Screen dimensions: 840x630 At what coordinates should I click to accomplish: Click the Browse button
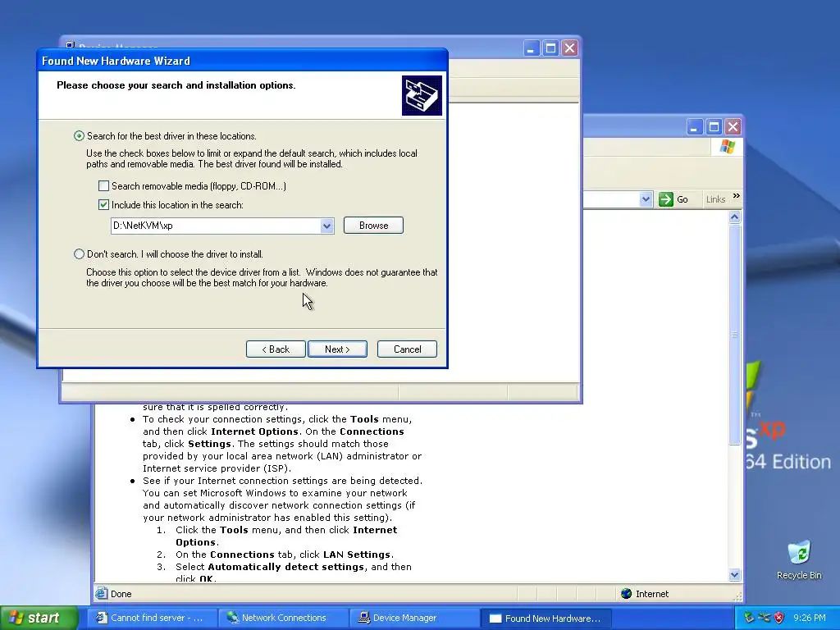(x=373, y=226)
